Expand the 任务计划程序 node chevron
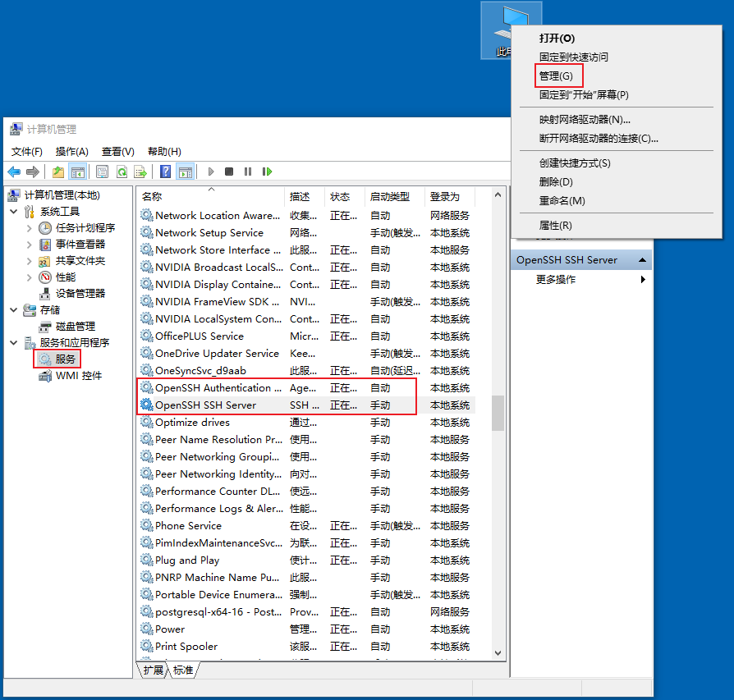The height and width of the screenshot is (700, 734). pyautogui.click(x=29, y=228)
